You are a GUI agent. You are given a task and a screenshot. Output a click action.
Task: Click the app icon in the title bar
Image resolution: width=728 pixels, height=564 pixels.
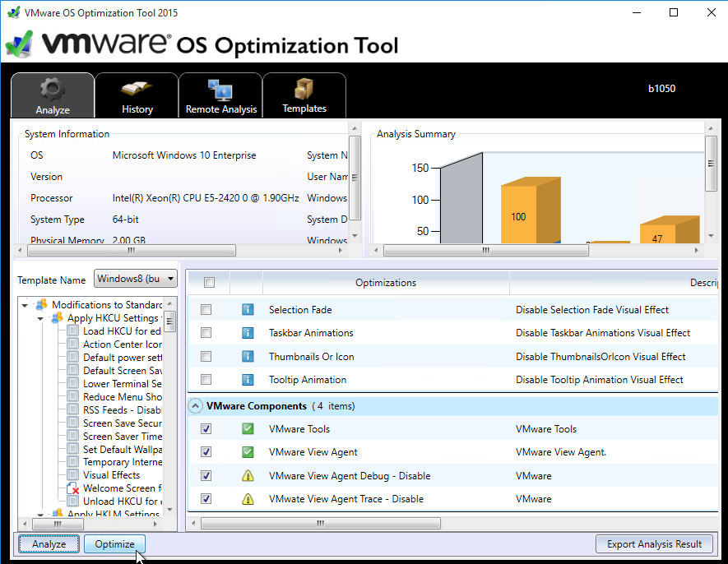tap(14, 12)
